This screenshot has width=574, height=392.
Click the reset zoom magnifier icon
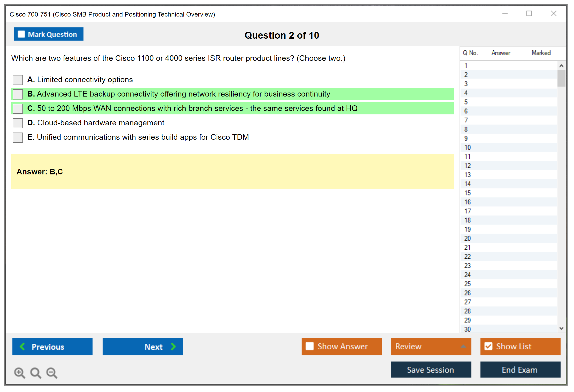(x=36, y=373)
